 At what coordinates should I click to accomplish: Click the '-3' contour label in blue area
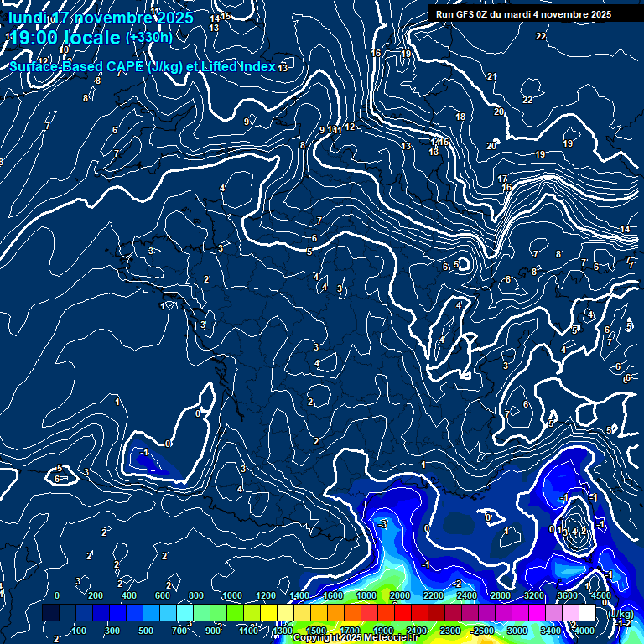coord(382,524)
